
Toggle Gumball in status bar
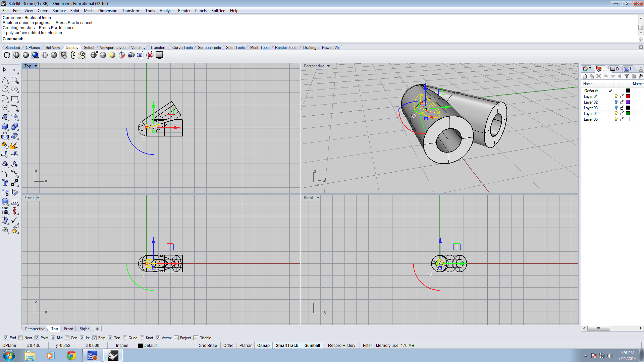click(x=312, y=346)
